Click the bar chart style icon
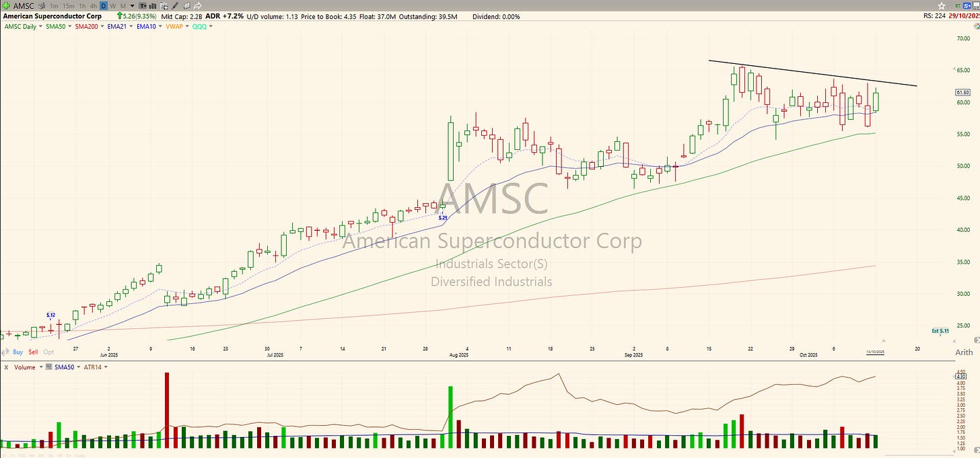This screenshot has height=458, width=980. (x=153, y=6)
